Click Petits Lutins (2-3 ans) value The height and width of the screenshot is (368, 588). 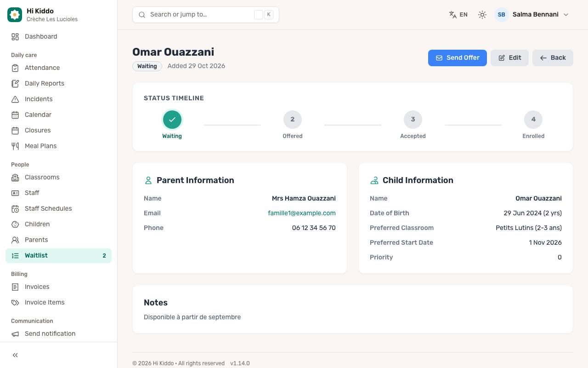click(529, 228)
